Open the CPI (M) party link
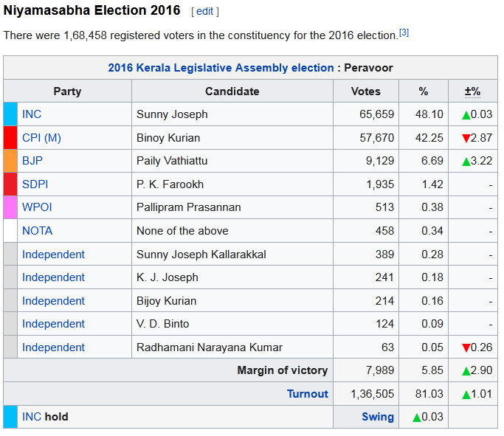Image resolution: width=504 pixels, height=436 pixels. click(41, 138)
